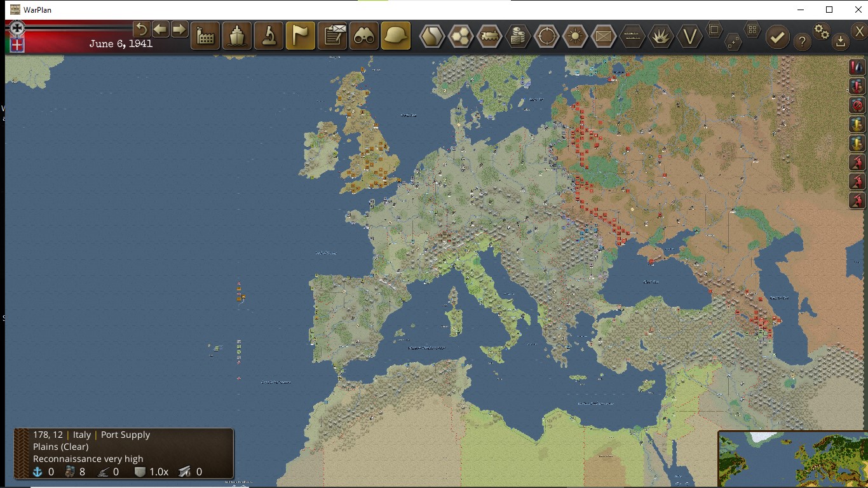
Task: Confirm turn with the checkmark button
Action: [778, 37]
